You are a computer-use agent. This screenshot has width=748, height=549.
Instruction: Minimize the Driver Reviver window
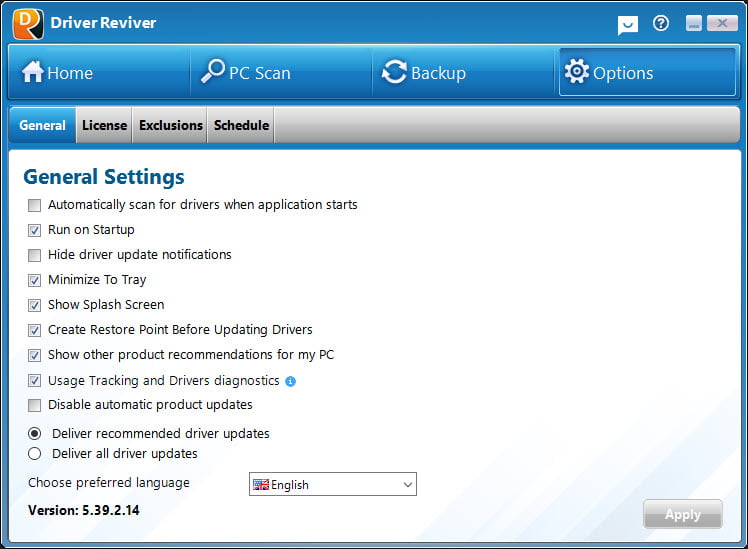[694, 23]
